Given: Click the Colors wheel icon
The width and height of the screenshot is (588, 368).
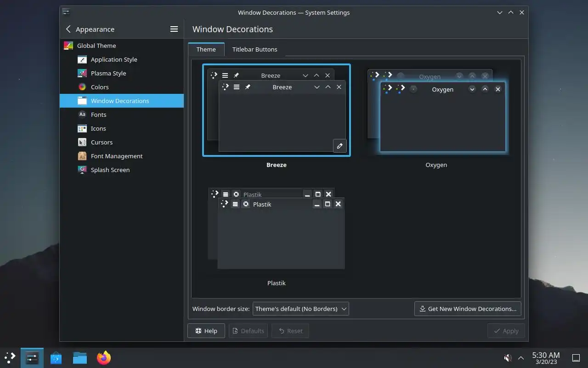Looking at the screenshot, I should point(82,87).
